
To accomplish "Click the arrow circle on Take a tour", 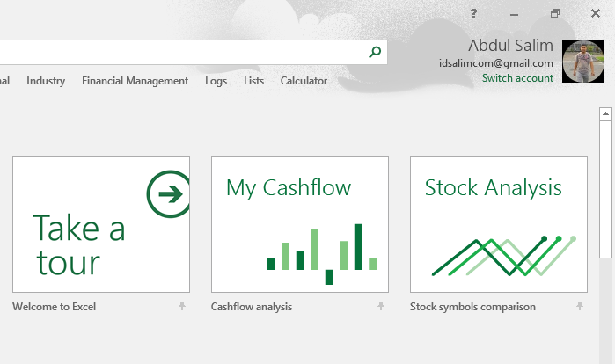I will (169, 194).
